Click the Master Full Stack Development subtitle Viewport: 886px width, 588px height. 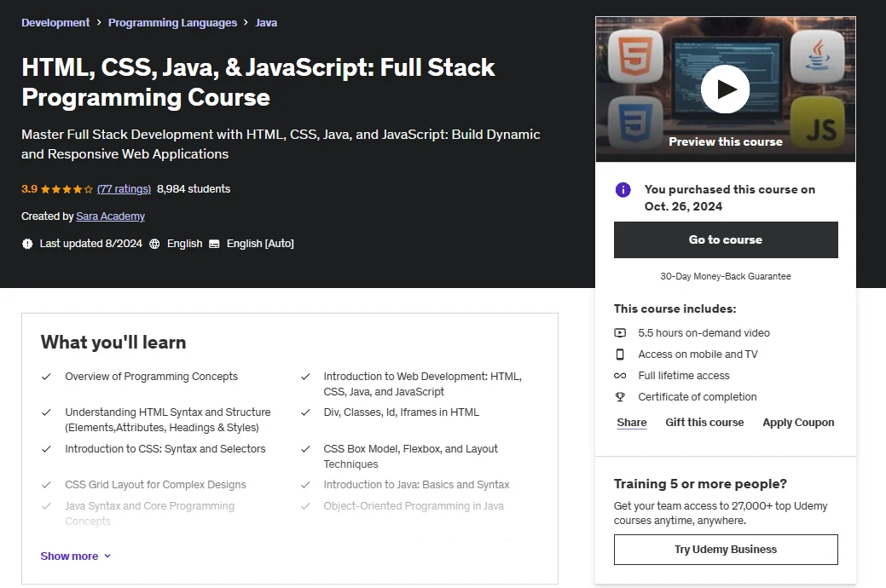click(281, 144)
